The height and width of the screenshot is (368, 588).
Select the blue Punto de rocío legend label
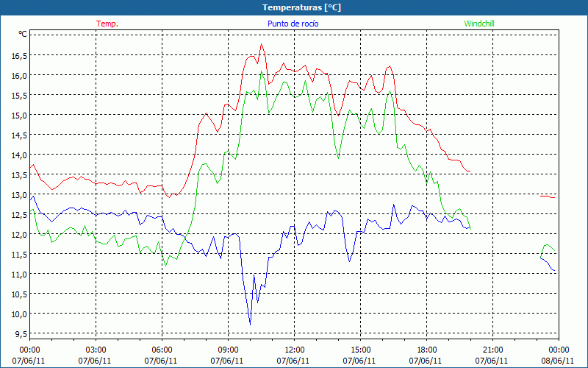click(x=293, y=24)
